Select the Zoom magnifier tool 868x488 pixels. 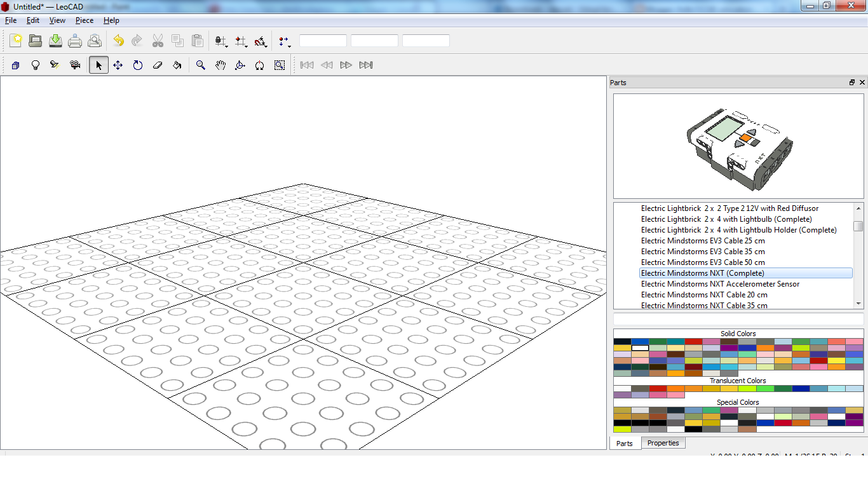point(201,65)
